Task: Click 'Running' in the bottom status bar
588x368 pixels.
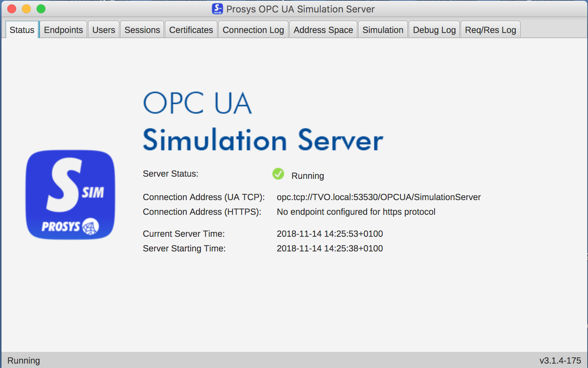Action: [24, 361]
